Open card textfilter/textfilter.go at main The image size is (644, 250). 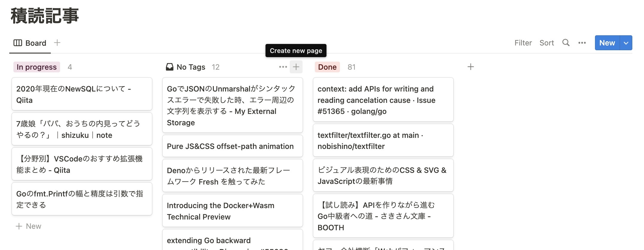click(383, 141)
